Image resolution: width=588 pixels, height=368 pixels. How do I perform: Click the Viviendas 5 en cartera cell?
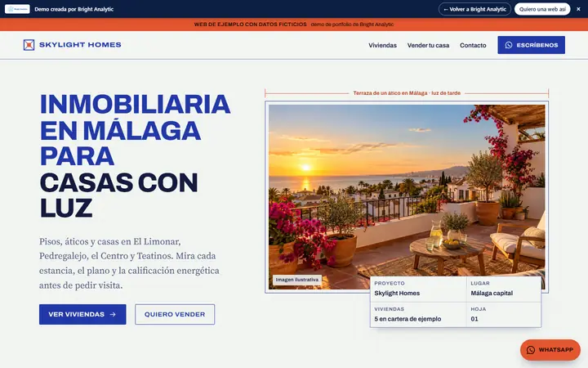[418, 315]
